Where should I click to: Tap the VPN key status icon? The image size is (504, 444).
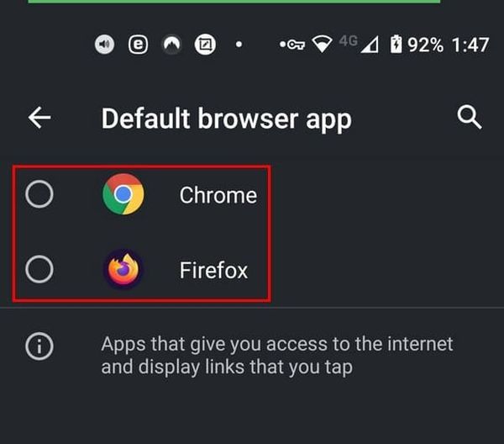[x=292, y=45]
